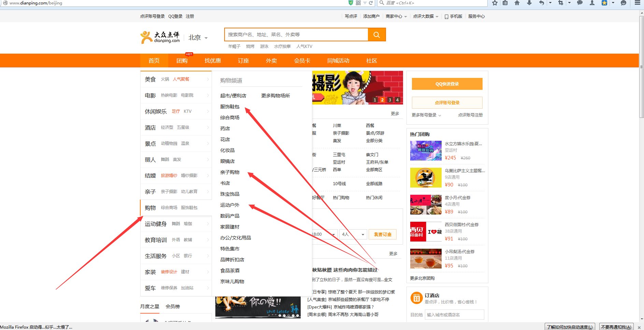Submit a reservation via 我要订座 button
This screenshot has height=330, width=644.
382,234
